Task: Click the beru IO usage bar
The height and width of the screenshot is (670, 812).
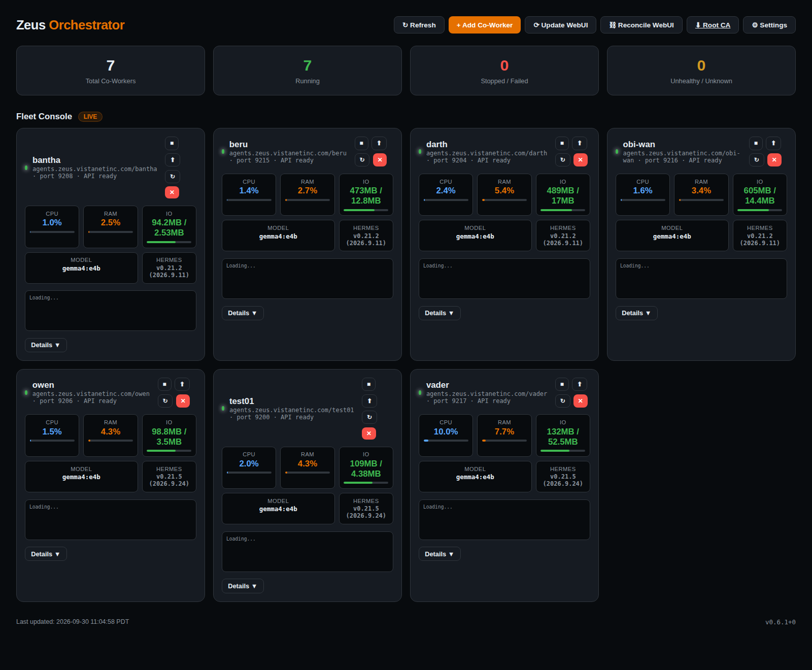Action: tap(366, 210)
